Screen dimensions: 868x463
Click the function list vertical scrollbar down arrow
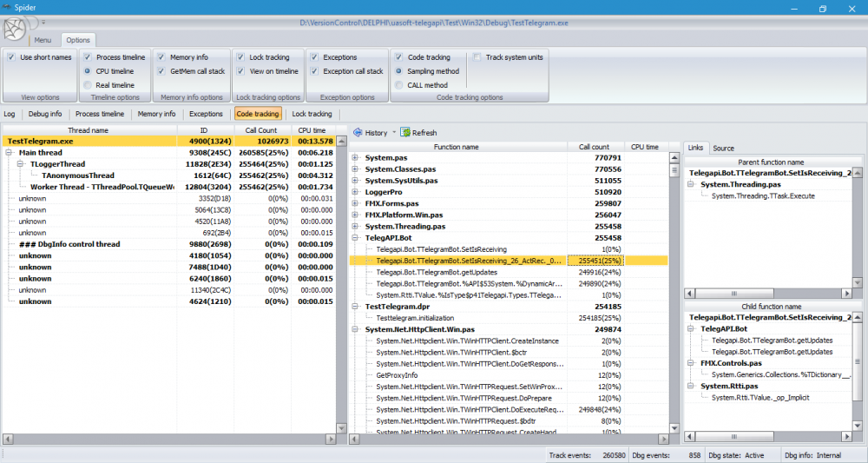(x=674, y=428)
